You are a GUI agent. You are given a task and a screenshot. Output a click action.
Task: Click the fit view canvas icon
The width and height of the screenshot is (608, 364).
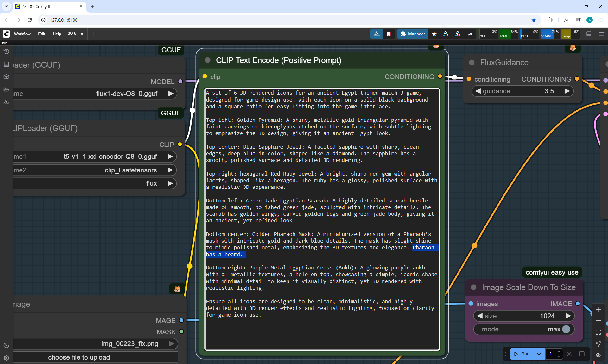tap(598, 332)
